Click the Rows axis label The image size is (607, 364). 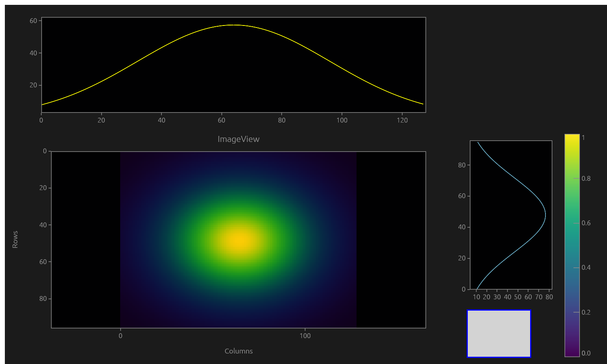(x=15, y=239)
